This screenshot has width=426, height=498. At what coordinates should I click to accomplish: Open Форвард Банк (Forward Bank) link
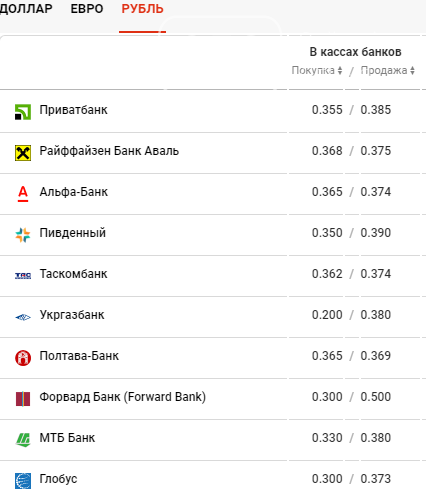122,397
